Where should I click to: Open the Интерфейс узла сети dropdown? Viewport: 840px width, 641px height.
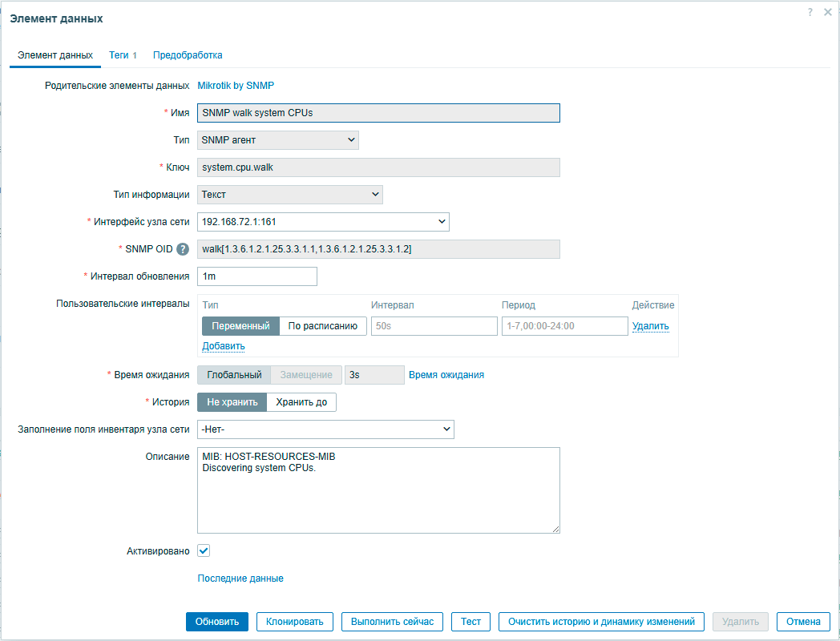pos(323,222)
